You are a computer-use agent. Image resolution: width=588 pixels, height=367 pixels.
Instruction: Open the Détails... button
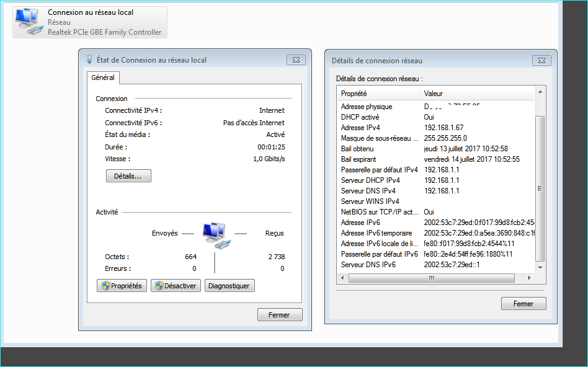(128, 176)
